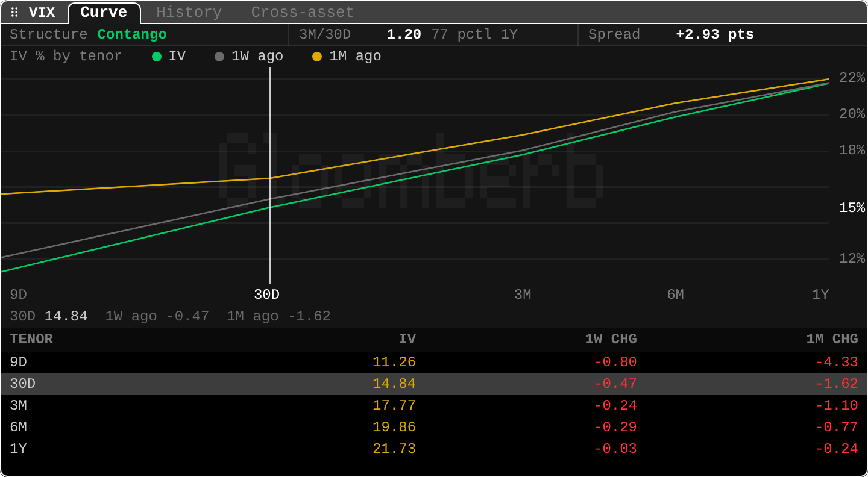The image size is (868, 477).
Task: Click the 3M/30D ratio value 1.20
Action: (404, 35)
